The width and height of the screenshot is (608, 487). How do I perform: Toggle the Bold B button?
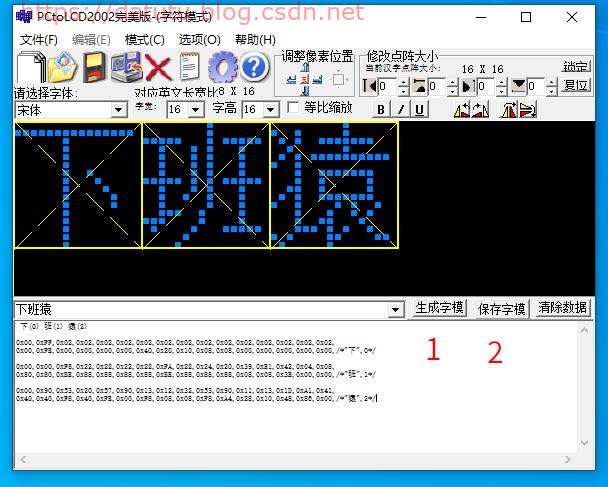pyautogui.click(x=381, y=109)
